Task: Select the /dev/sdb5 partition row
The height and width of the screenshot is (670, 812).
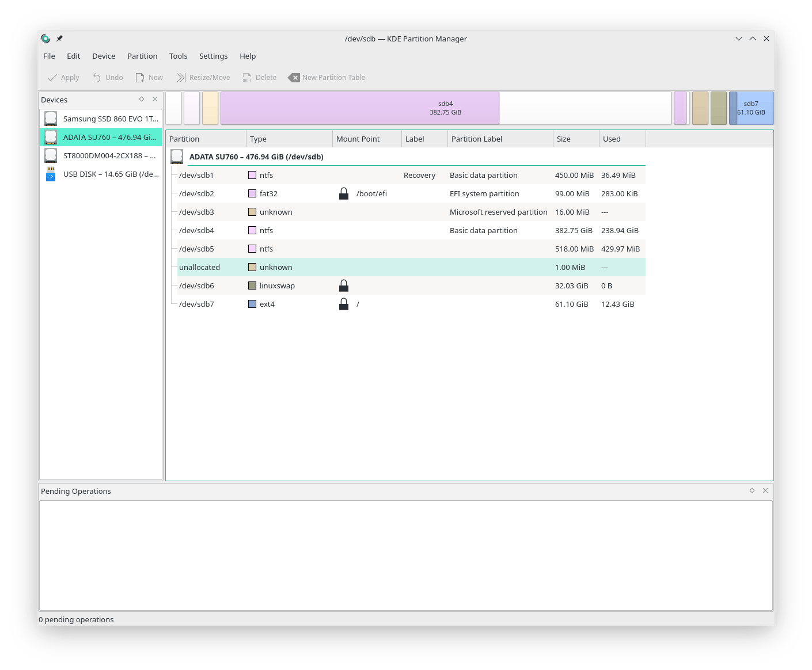Action: coord(411,249)
